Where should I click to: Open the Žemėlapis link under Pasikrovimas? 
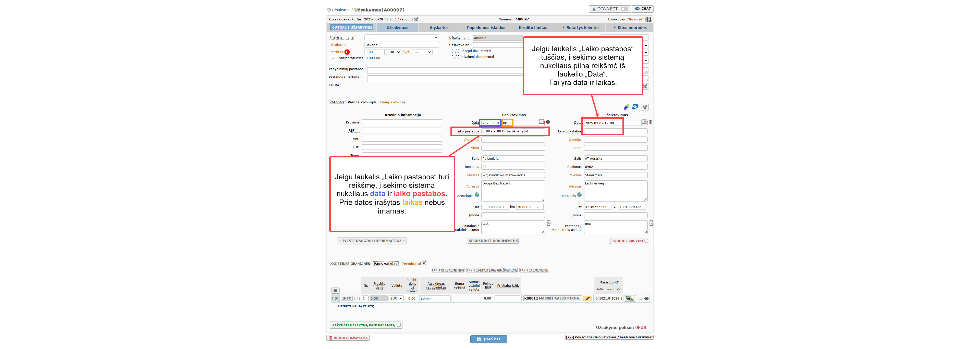[x=465, y=196]
